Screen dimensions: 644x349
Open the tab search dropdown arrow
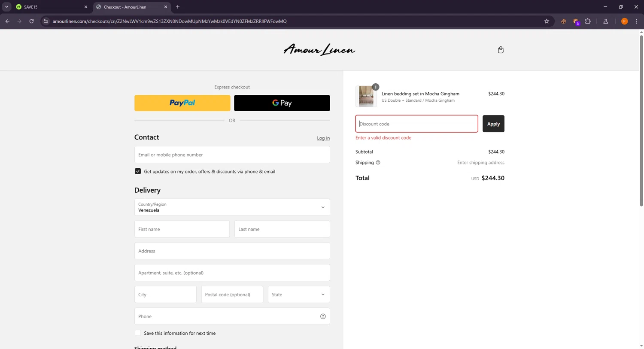6,7
